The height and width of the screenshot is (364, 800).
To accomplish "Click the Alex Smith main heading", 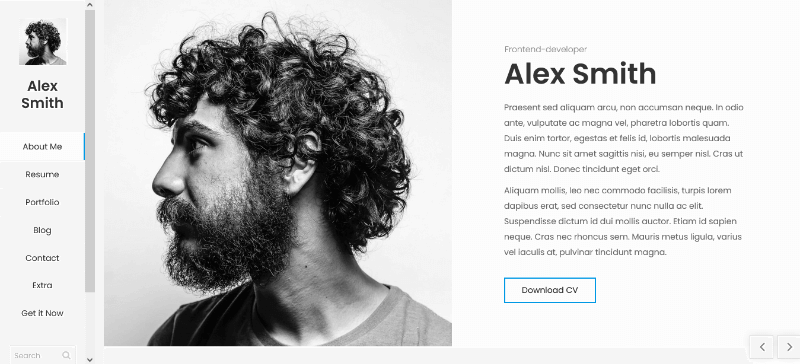I will point(580,74).
